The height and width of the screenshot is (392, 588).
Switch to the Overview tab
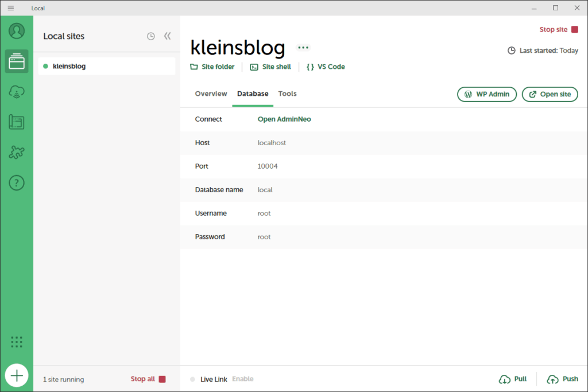pyautogui.click(x=211, y=94)
